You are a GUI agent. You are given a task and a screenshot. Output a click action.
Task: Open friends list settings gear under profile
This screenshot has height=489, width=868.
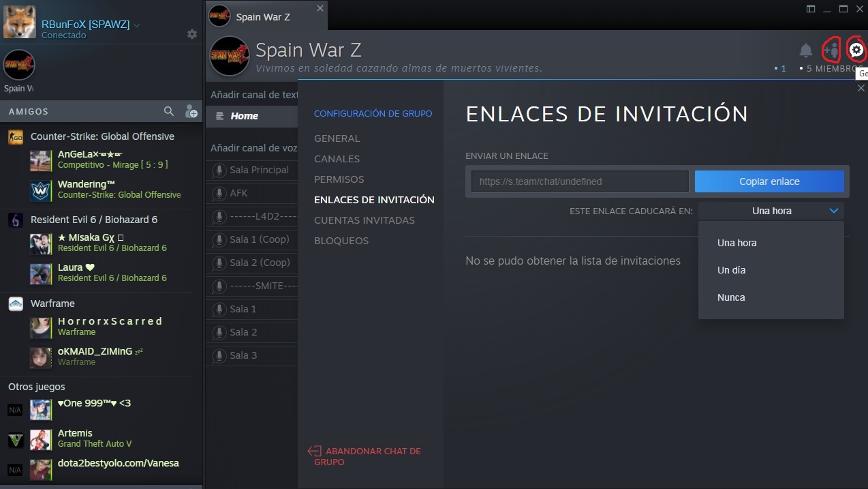192,34
